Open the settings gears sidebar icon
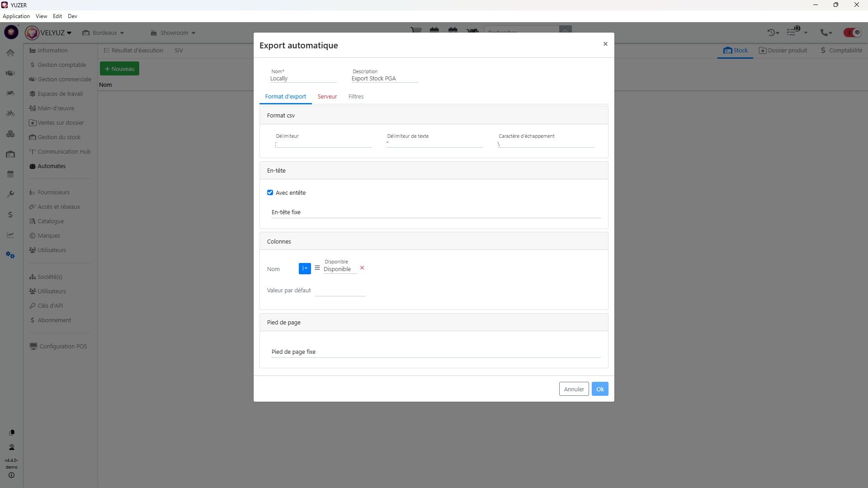This screenshot has height=488, width=868. (10, 255)
